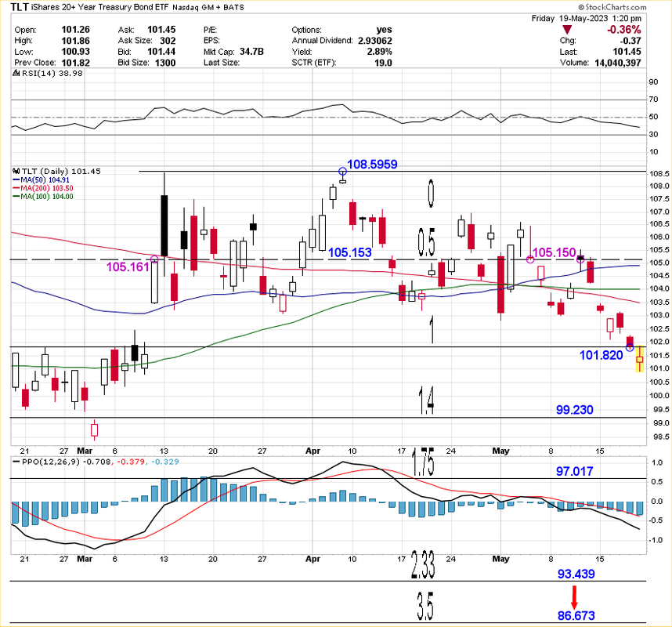672x627 pixels.
Task: Click the May label on PPO panel date axis
Action: point(500,559)
